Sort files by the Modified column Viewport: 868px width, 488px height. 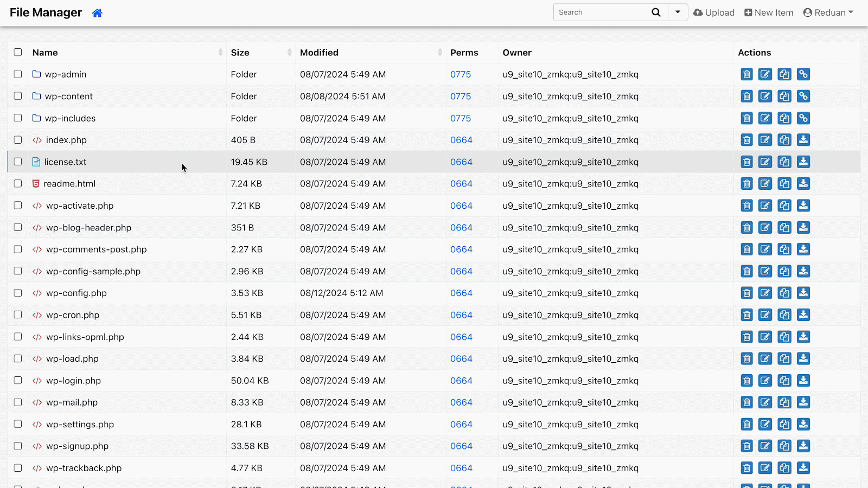point(319,53)
